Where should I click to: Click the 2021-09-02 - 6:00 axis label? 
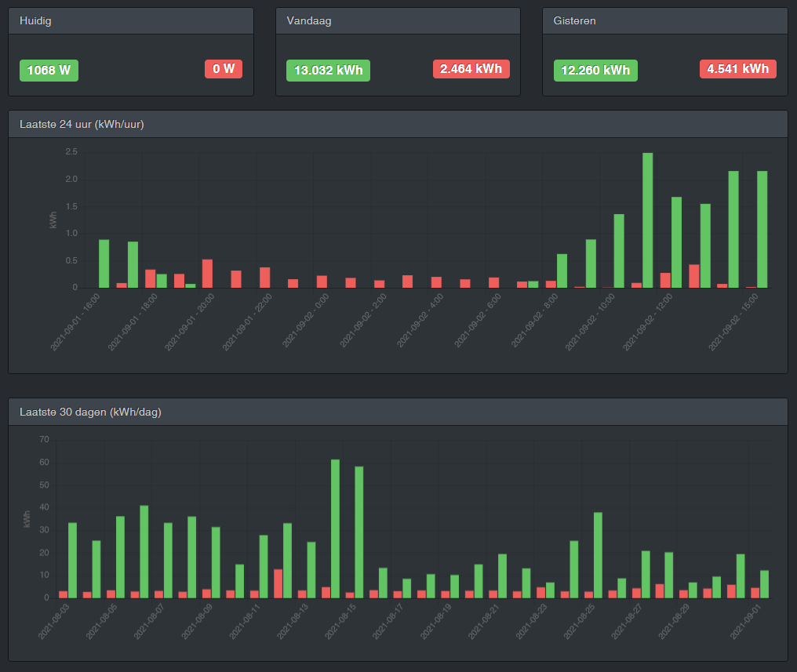pos(478,321)
